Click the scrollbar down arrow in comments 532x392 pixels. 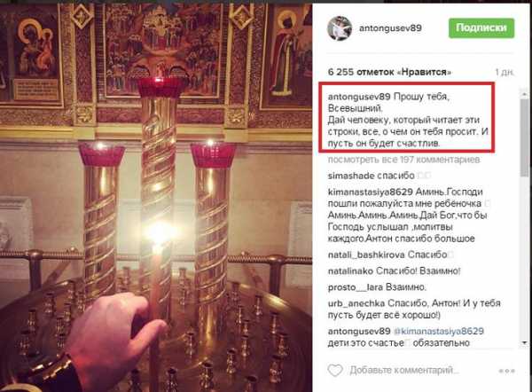point(525,342)
